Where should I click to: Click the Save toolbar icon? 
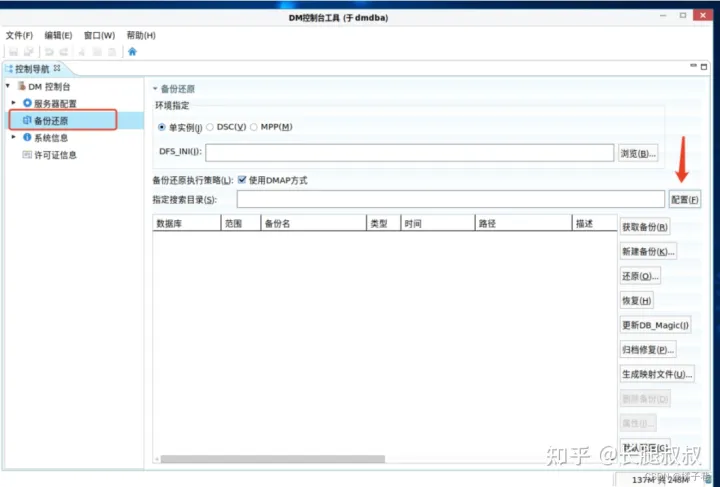point(13,52)
